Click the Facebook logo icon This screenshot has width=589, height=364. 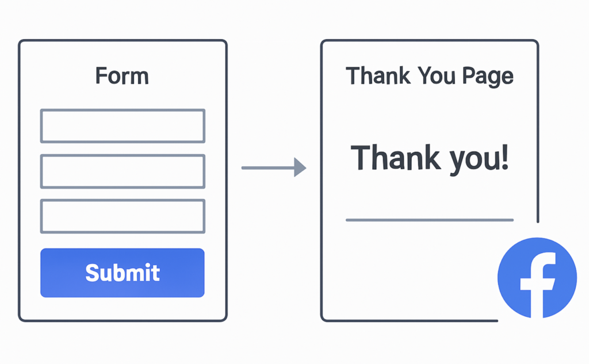[x=536, y=278]
